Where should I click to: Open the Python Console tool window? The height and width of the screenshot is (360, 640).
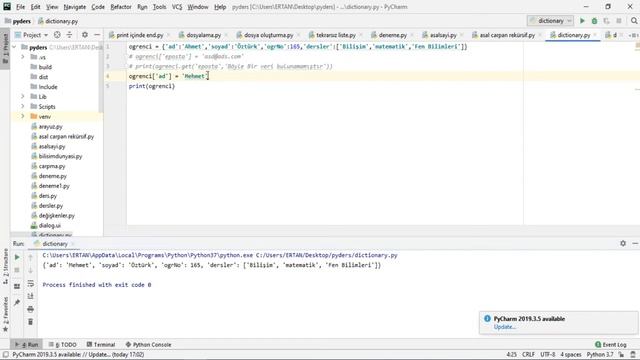click(x=148, y=344)
